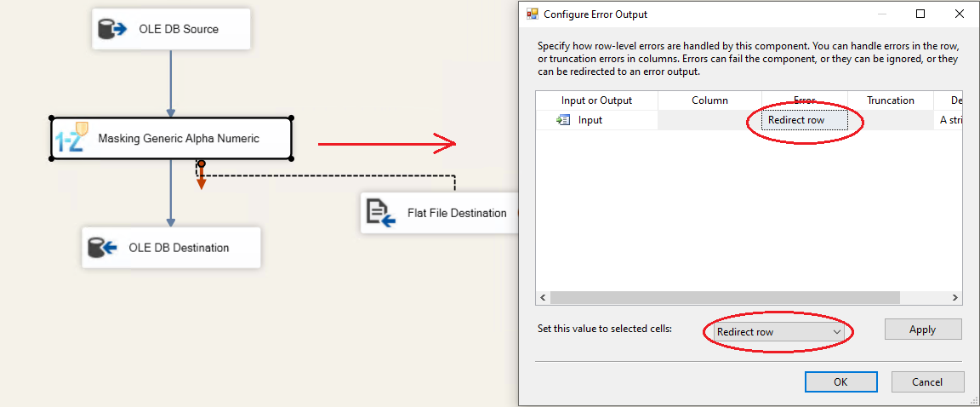Screen dimensions: 980x407
Task: Click the scrollbar right arrow in grid
Action: [955, 298]
